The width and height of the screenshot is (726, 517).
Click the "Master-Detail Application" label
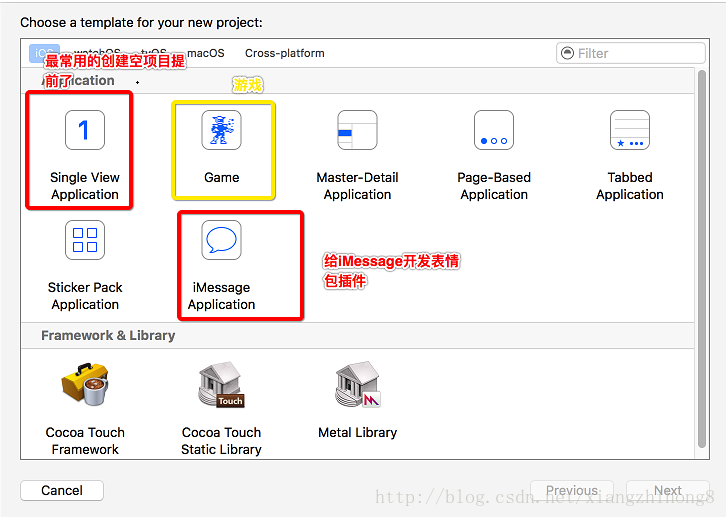(x=357, y=186)
